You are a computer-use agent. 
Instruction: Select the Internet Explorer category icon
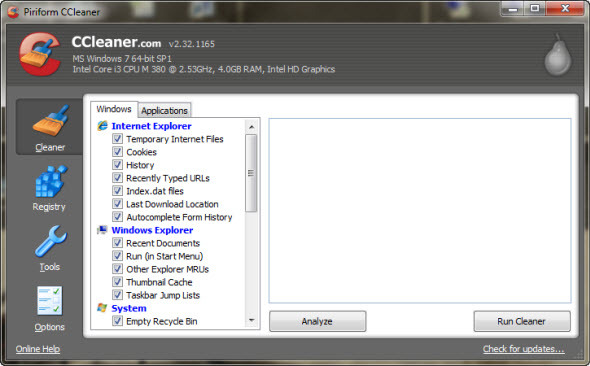pos(102,126)
